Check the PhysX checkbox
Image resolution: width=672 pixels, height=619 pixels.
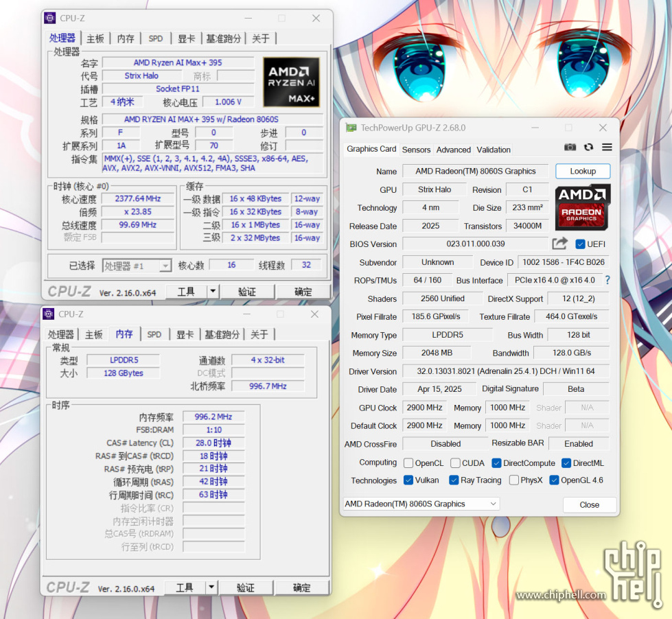click(513, 480)
